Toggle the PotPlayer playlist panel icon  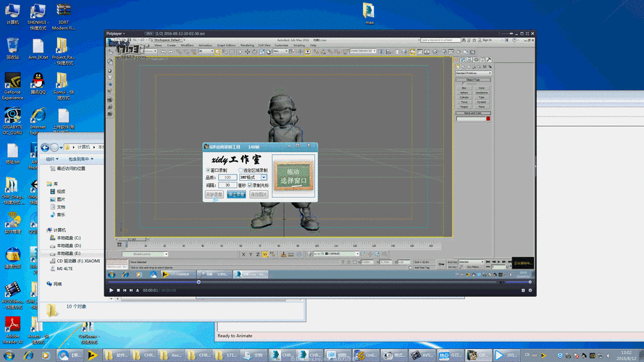pos(523,290)
